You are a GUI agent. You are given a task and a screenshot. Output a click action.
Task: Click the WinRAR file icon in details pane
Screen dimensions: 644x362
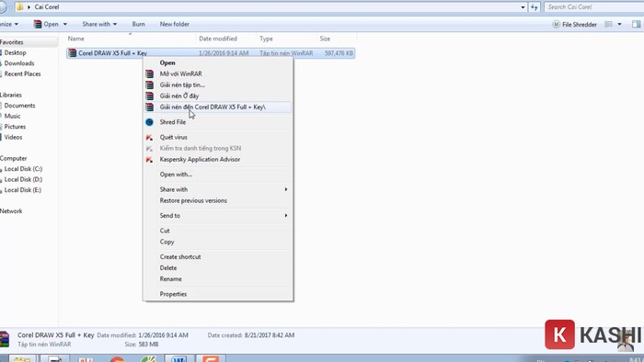pos(5,339)
